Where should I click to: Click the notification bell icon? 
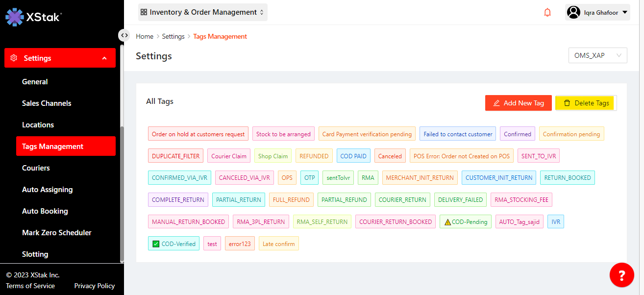(x=547, y=13)
